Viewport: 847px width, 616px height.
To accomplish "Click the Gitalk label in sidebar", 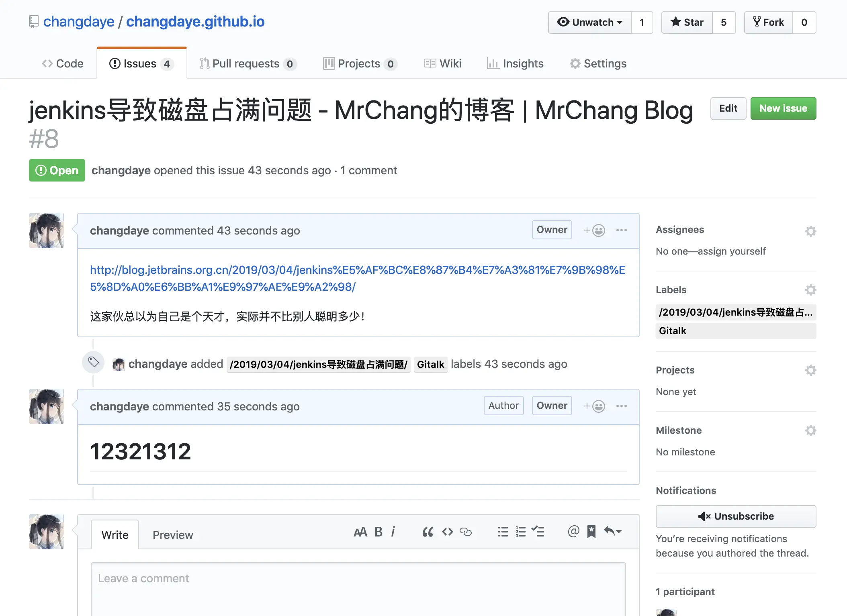I will click(673, 331).
